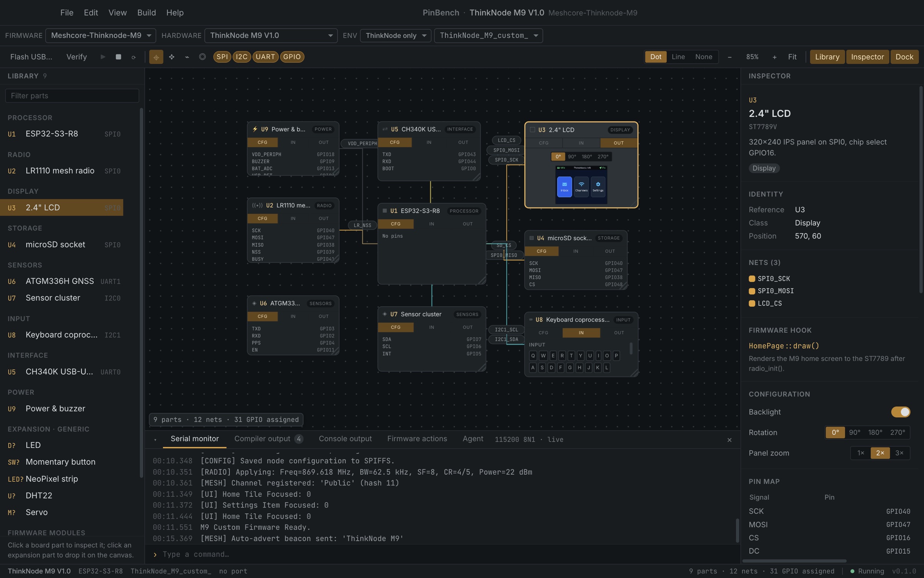The image size is (924, 578).
Task: Open the Hardware dropdown ThinkNode M9 V1.0
Action: click(x=271, y=35)
